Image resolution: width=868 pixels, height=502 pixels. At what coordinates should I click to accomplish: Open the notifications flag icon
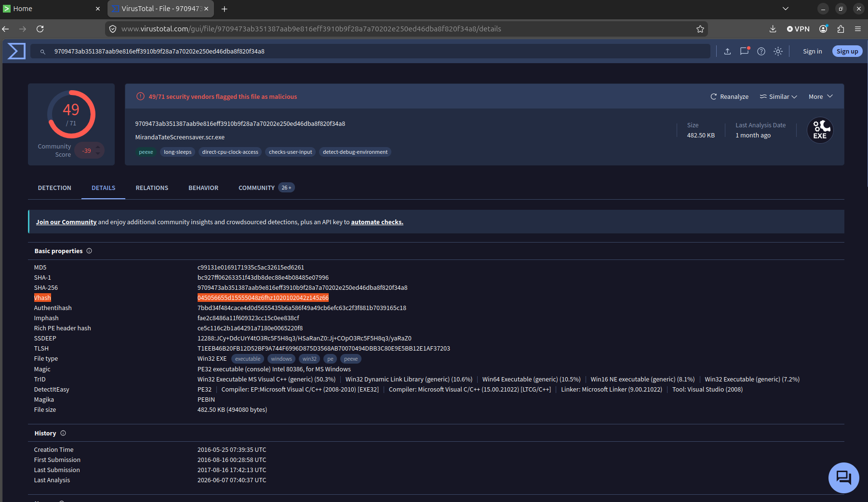(744, 51)
